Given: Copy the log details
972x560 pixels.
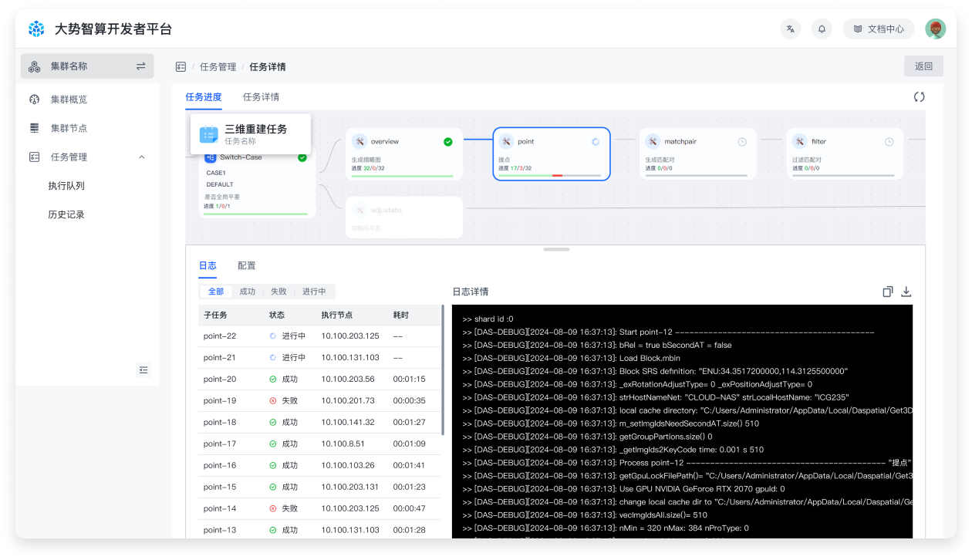Looking at the screenshot, I should coord(888,292).
